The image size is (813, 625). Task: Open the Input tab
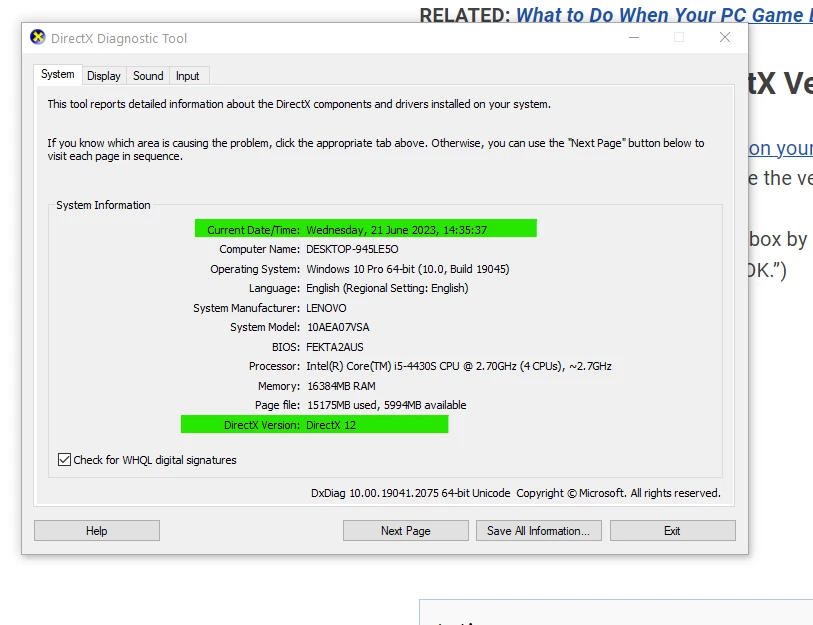tap(187, 76)
